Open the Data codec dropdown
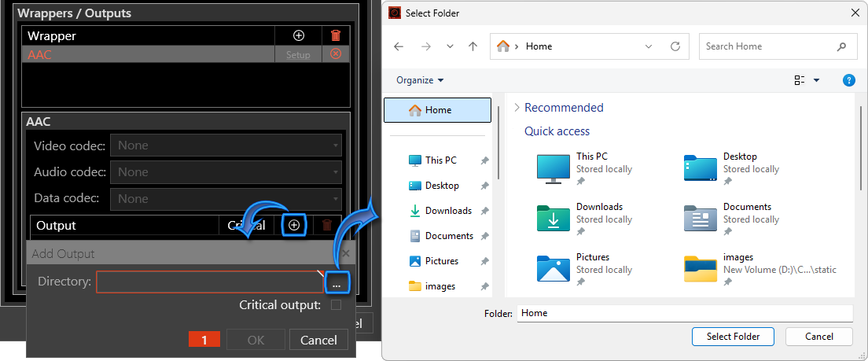The height and width of the screenshot is (361, 868). [226, 199]
